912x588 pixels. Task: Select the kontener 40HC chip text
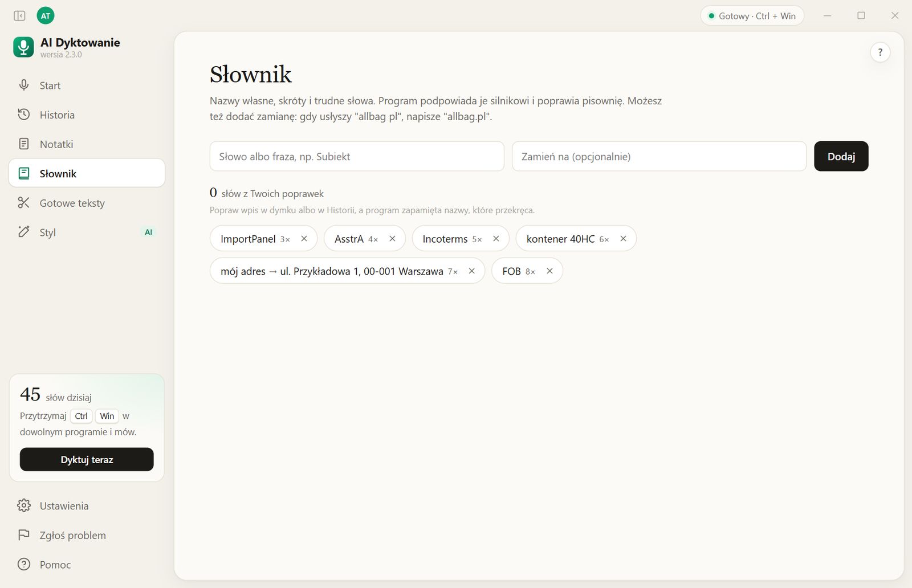pyautogui.click(x=560, y=239)
